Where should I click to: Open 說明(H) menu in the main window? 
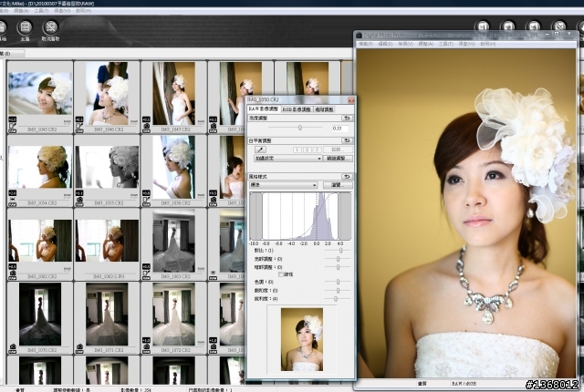coord(83,11)
